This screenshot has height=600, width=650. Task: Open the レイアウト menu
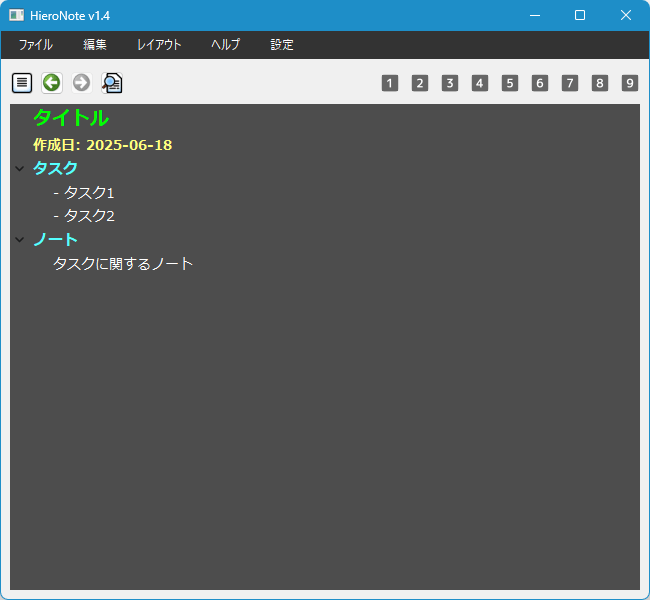(x=159, y=44)
